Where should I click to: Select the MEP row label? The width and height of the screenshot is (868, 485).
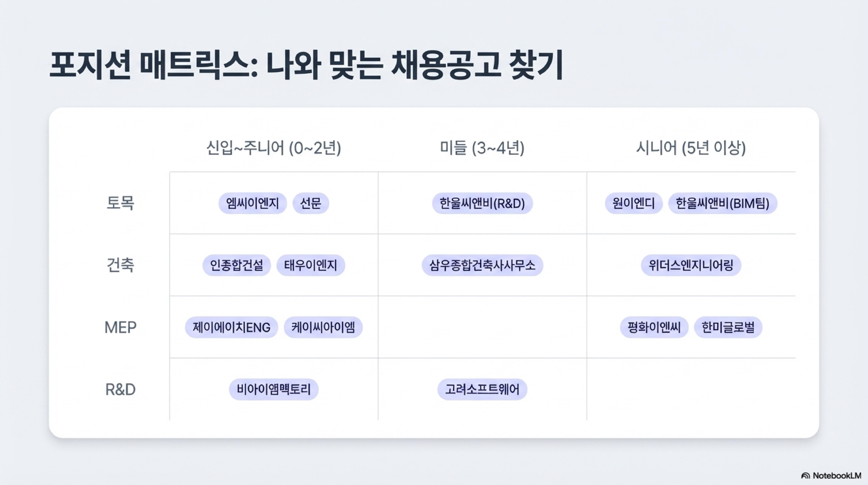[x=120, y=328]
